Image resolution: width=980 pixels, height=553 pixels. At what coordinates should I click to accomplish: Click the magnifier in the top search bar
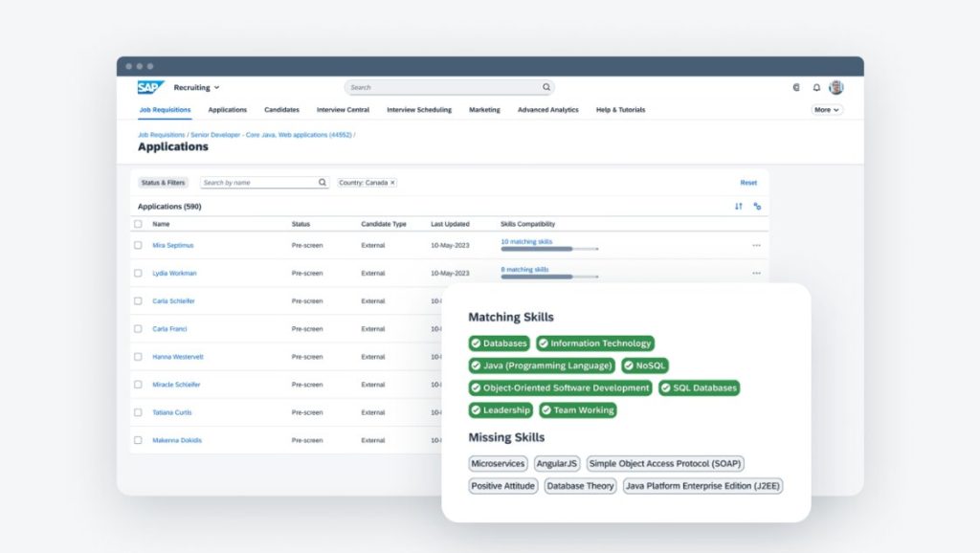[546, 87]
